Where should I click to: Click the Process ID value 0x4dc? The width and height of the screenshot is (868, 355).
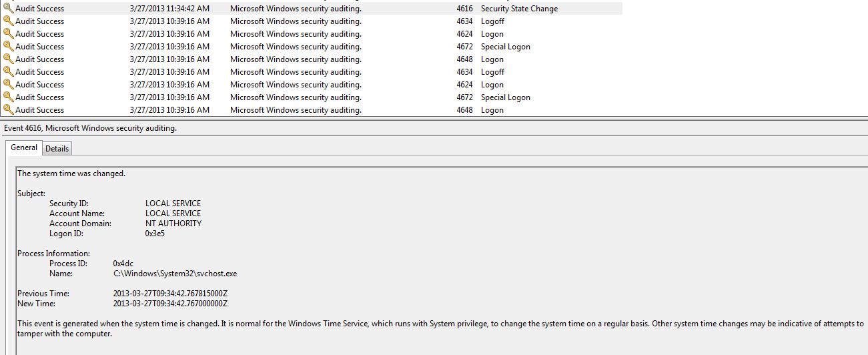123,264
